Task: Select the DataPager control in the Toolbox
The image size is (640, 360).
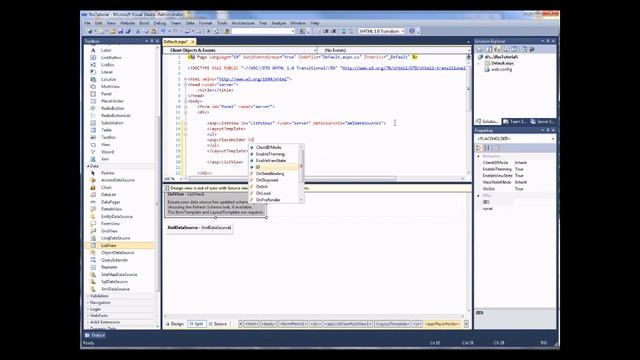Action: pos(110,202)
